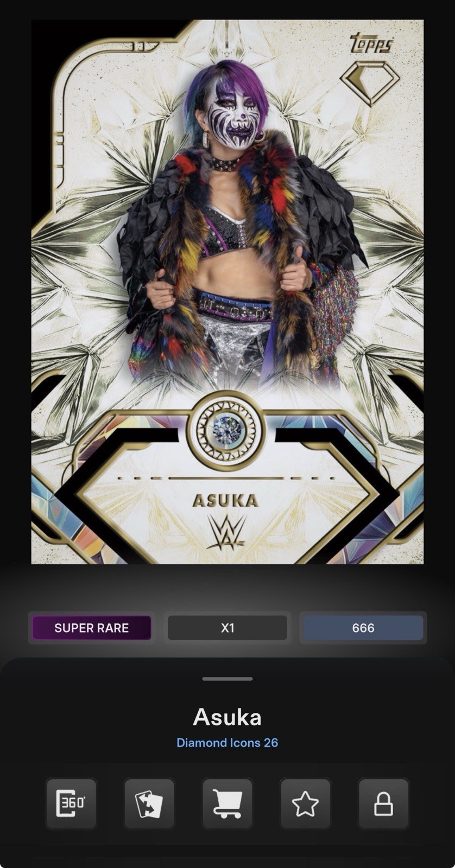Tap the X1 card count badge
Screen dimensions: 455x868
tap(227, 628)
